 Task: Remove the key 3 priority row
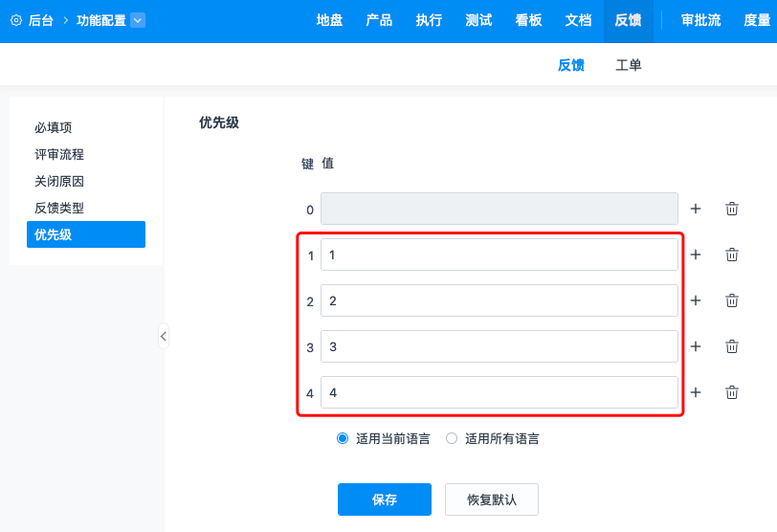(732, 346)
